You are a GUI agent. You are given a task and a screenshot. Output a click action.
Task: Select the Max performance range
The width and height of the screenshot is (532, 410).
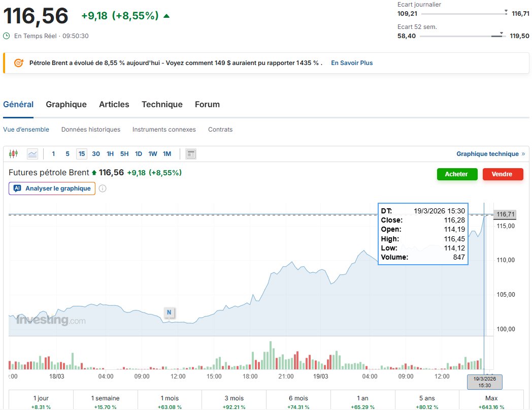point(491,400)
